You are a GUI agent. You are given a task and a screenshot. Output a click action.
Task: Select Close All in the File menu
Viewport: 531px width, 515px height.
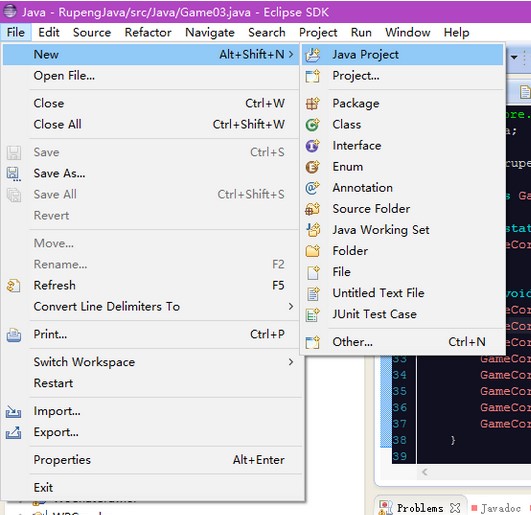[151, 124]
